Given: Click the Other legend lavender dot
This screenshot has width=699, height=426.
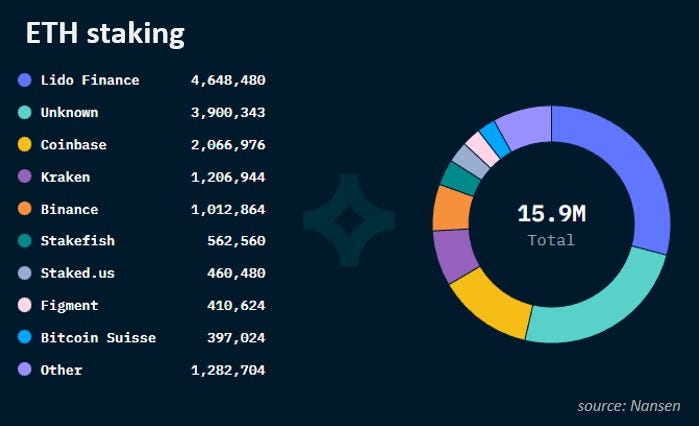Looking at the screenshot, I should [x=25, y=369].
